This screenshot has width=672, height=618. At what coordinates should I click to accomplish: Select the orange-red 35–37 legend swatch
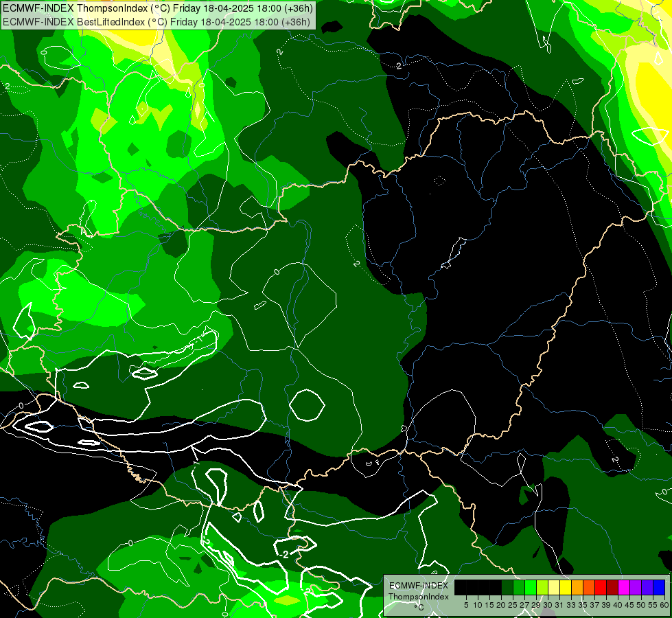[x=589, y=587]
